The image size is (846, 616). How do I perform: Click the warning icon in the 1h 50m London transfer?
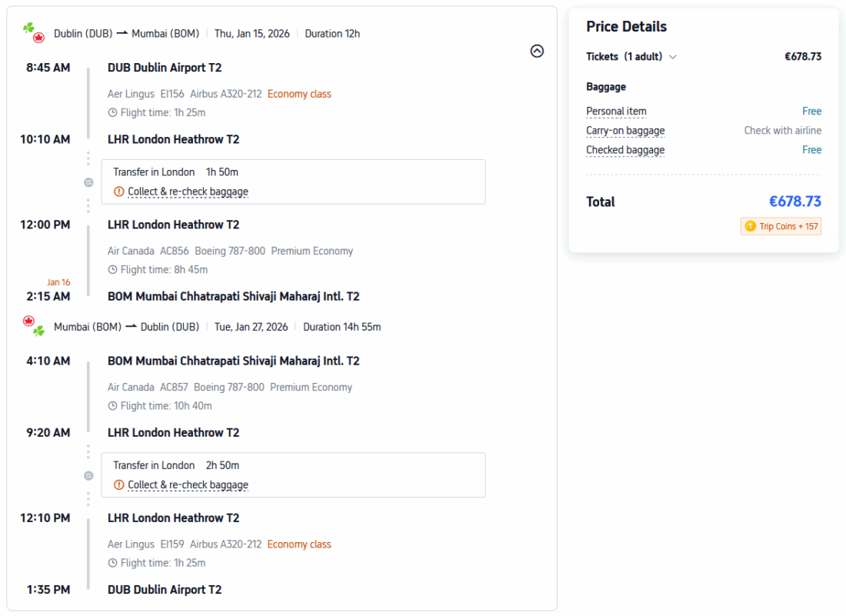coord(118,191)
